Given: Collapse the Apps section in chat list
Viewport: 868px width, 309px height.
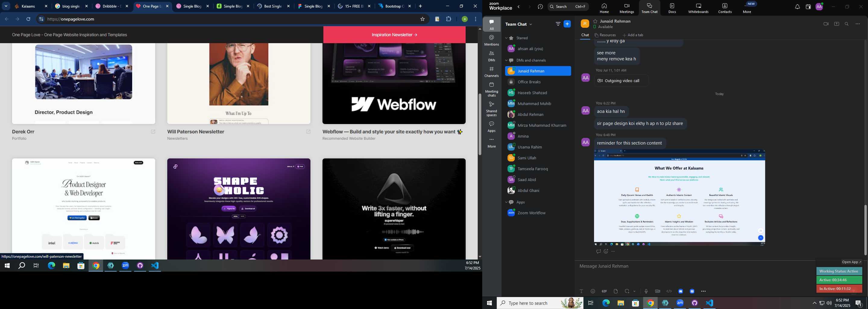Looking at the screenshot, I should (506, 202).
